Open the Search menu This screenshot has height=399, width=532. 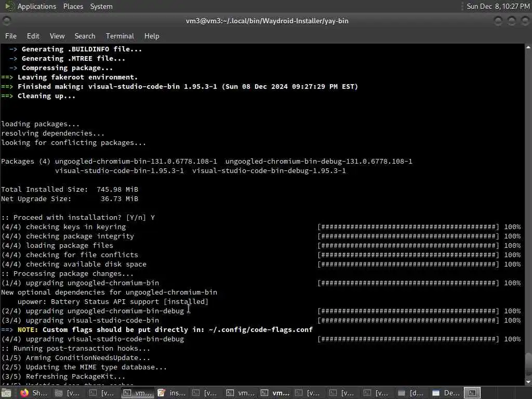pos(85,36)
